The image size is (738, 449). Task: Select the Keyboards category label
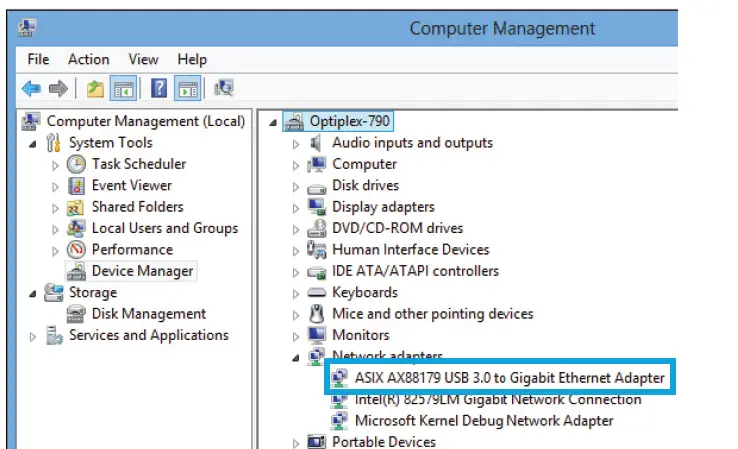point(365,293)
